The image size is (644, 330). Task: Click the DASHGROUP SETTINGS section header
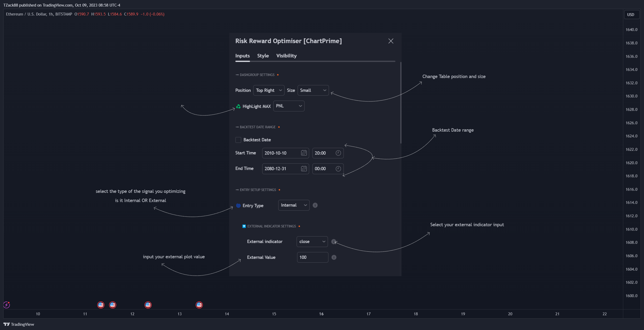click(x=257, y=75)
